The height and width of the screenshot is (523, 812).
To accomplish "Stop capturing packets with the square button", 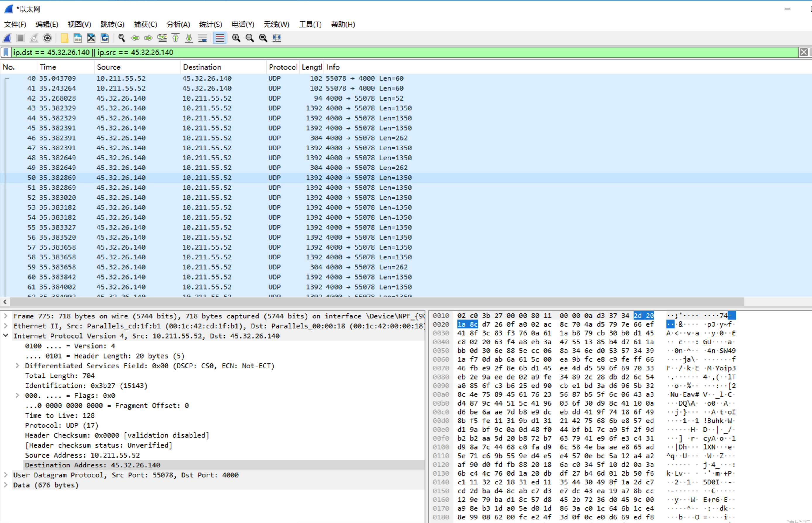I will tap(20, 38).
